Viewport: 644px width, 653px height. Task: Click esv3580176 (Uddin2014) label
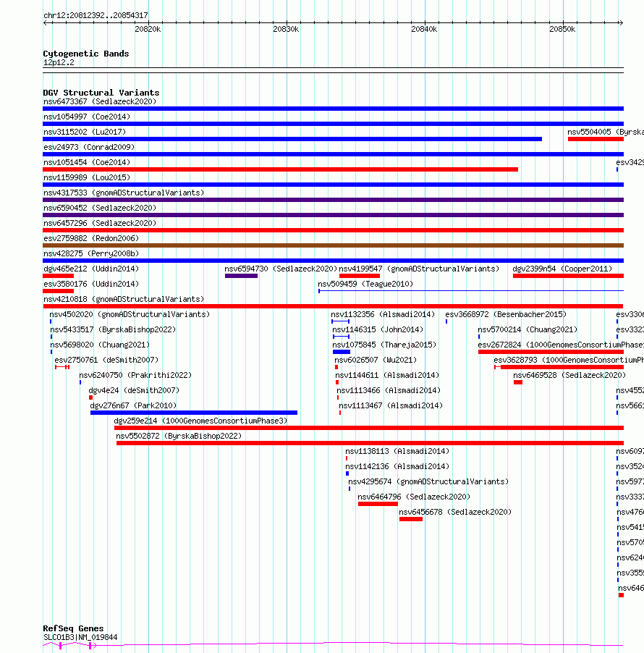(91, 284)
